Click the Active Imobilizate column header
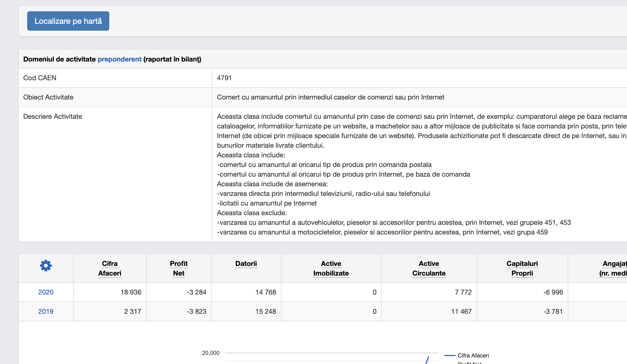This screenshot has width=627, height=364. pos(331,268)
